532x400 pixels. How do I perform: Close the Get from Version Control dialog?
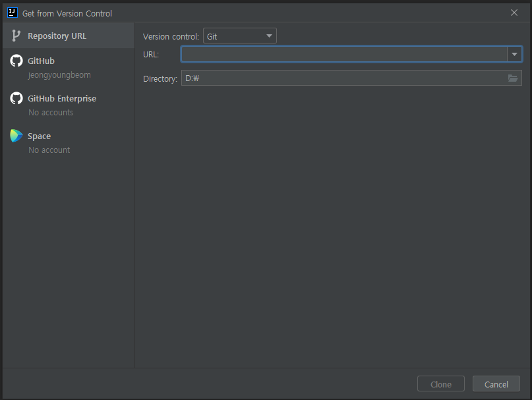coord(514,13)
